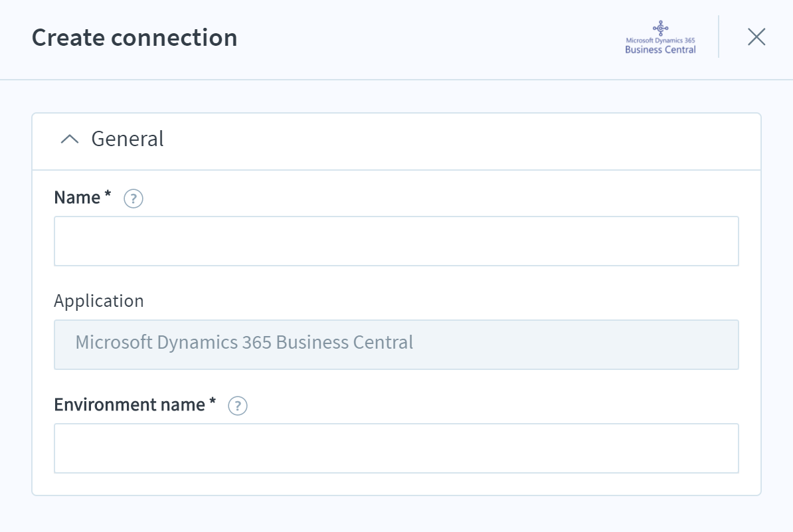
Task: Collapse the General section chevron
Action: (70, 139)
